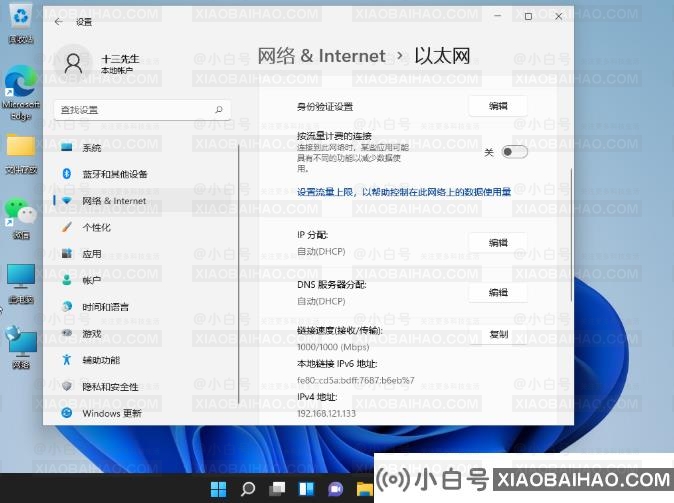The image size is (674, 503).
Task: Select the 辅助功能 accessibility icon
Action: pos(67,360)
